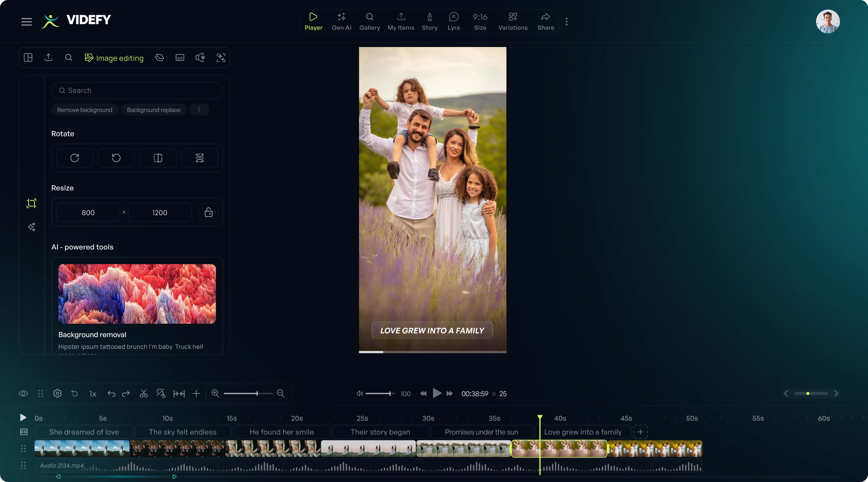Open the Gen AI tab
This screenshot has height=482, width=868.
point(341,22)
